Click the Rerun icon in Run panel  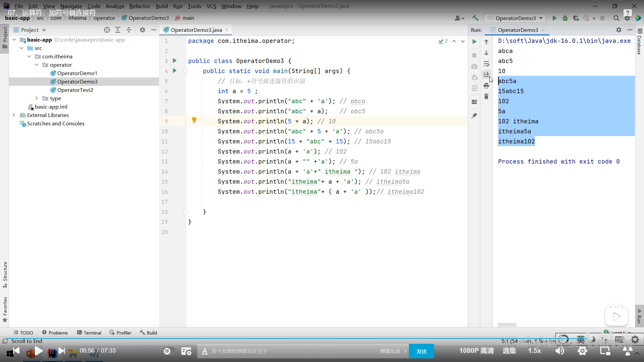pos(474,42)
